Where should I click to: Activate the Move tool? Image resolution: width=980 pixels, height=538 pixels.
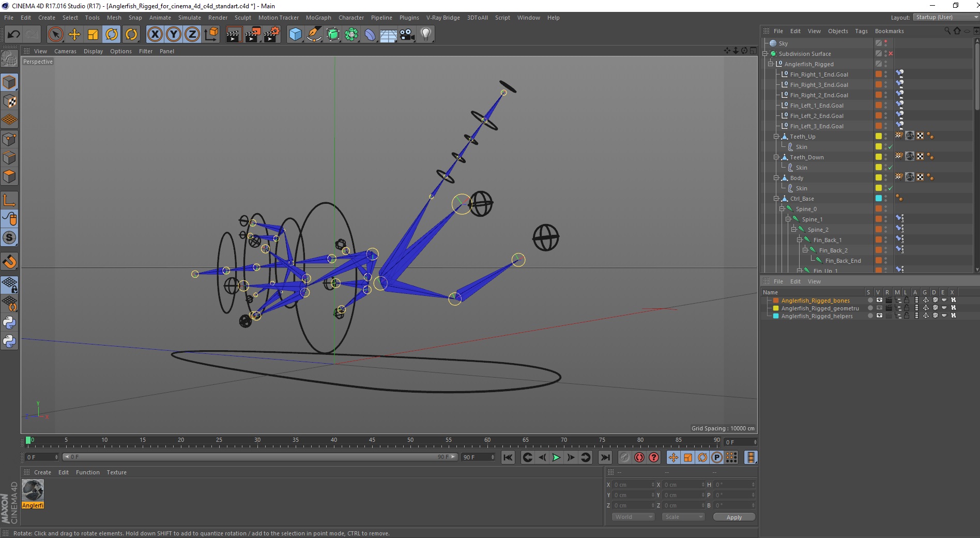pos(74,35)
